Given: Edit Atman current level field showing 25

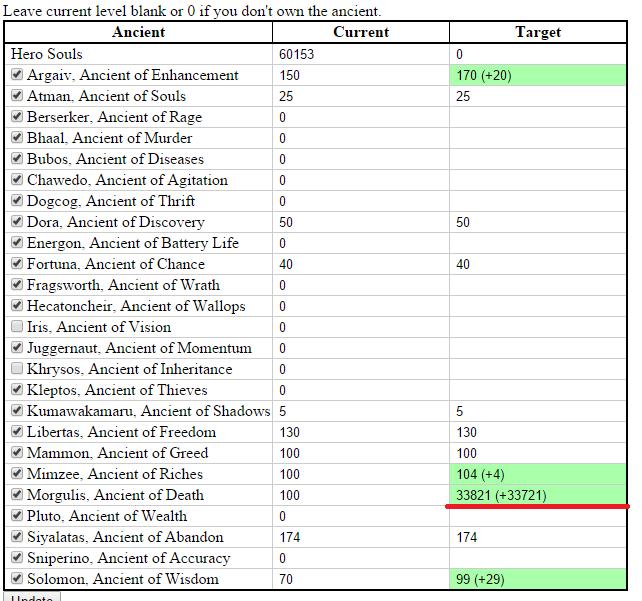Looking at the screenshot, I should click(361, 96).
